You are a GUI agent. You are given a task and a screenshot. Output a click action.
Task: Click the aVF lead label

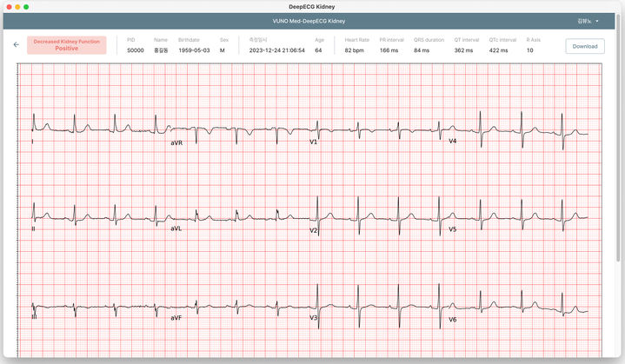(x=176, y=320)
